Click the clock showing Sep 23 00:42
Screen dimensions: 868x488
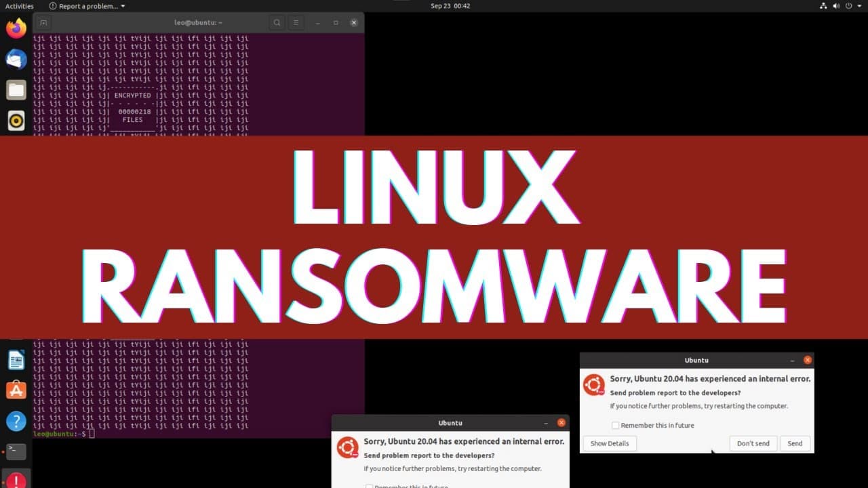(450, 6)
